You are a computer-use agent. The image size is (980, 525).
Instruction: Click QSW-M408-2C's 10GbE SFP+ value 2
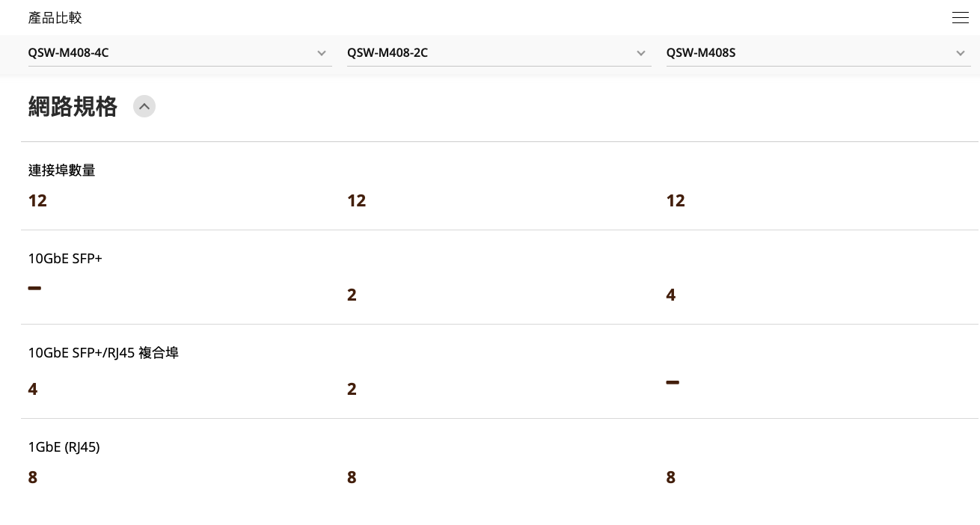click(352, 295)
